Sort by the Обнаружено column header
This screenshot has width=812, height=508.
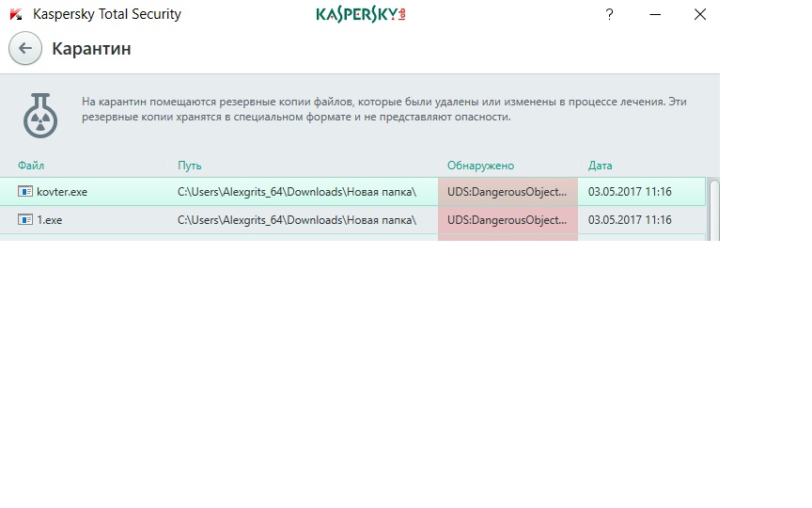click(480, 166)
